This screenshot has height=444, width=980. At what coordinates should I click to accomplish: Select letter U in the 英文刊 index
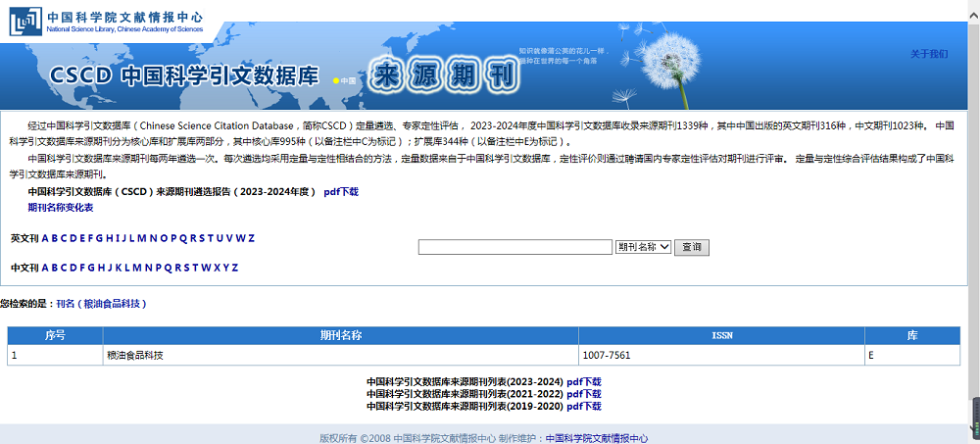coord(220,238)
